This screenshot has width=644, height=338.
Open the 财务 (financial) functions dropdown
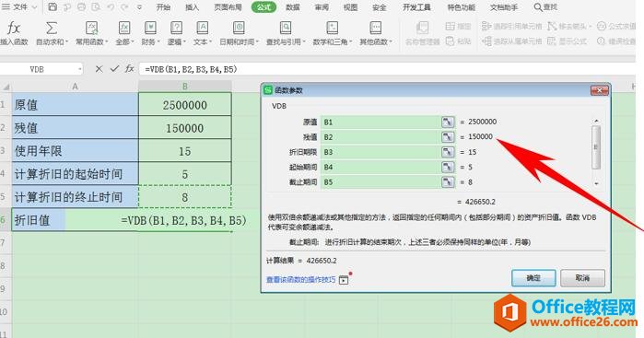coord(150,41)
